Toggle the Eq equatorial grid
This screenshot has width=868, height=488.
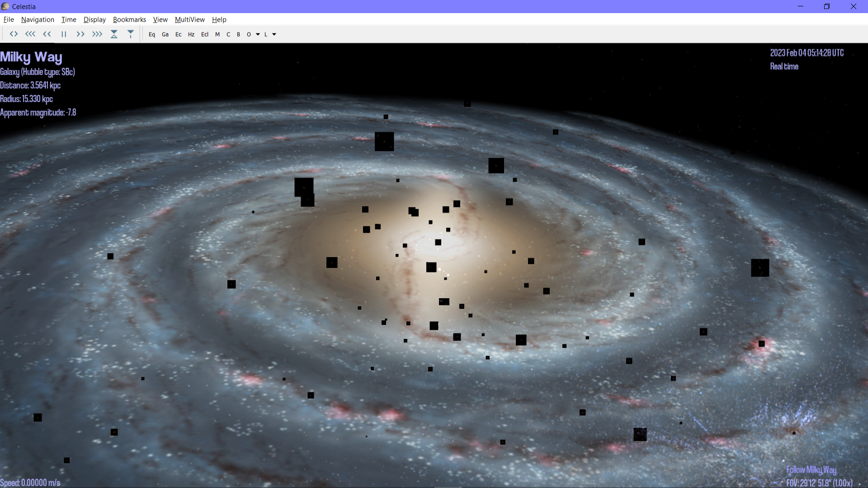pyautogui.click(x=152, y=34)
